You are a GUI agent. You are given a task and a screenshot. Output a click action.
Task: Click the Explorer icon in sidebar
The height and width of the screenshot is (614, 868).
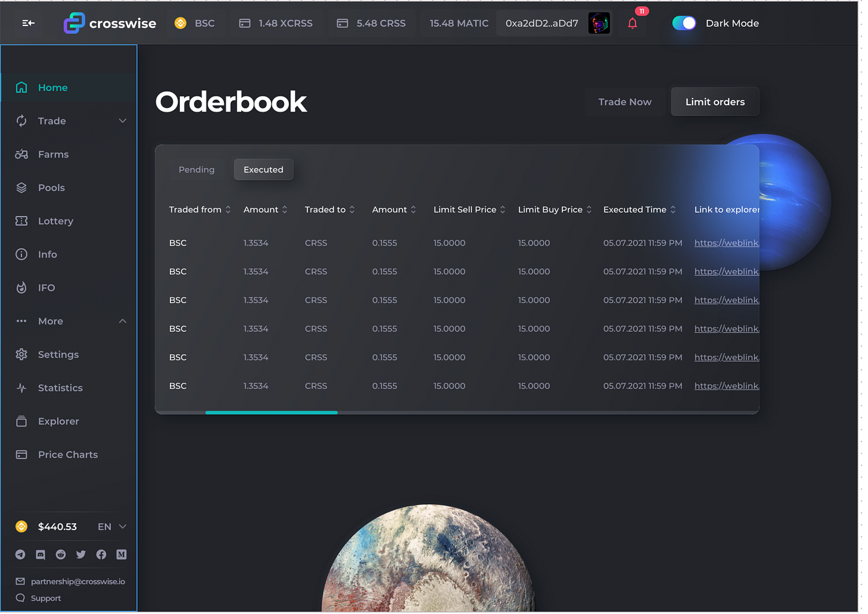(x=22, y=421)
